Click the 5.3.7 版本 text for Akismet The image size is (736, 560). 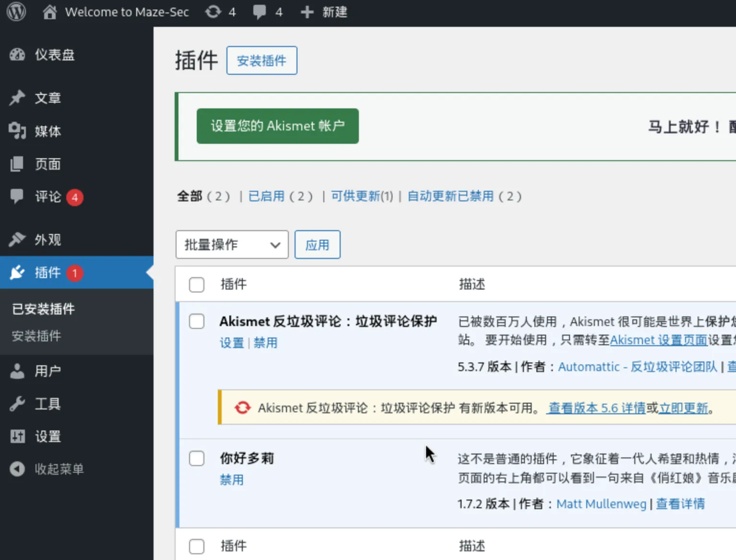pyautogui.click(x=485, y=367)
